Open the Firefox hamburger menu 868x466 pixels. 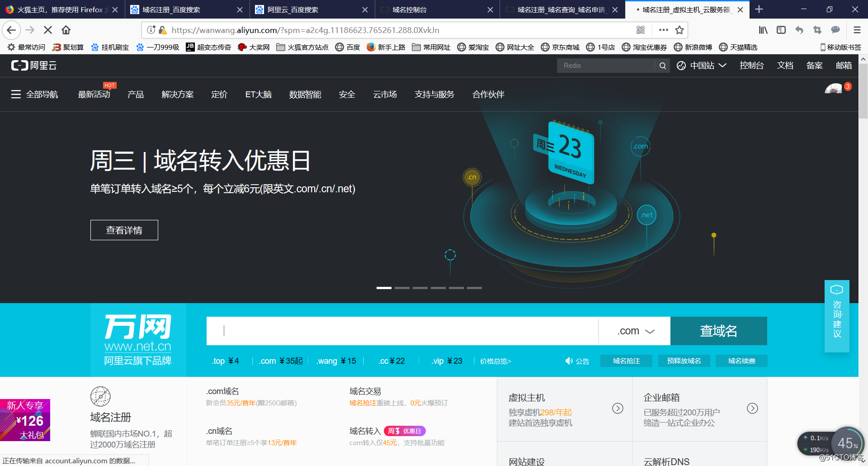coord(857,30)
